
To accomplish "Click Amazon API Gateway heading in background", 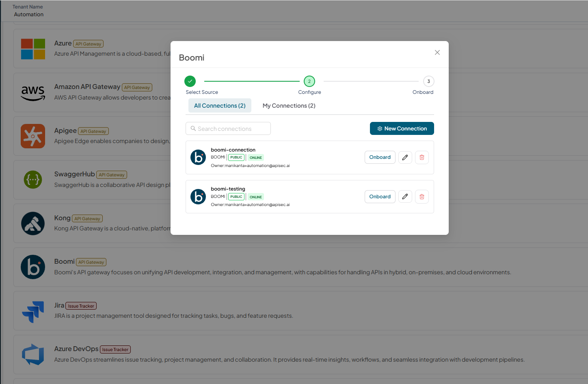I will [87, 87].
